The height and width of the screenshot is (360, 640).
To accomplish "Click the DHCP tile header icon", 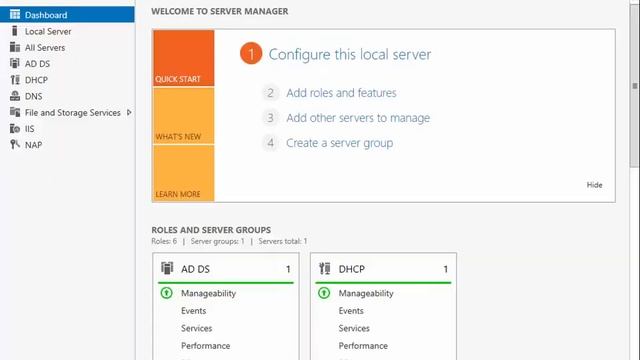I will coord(324,268).
